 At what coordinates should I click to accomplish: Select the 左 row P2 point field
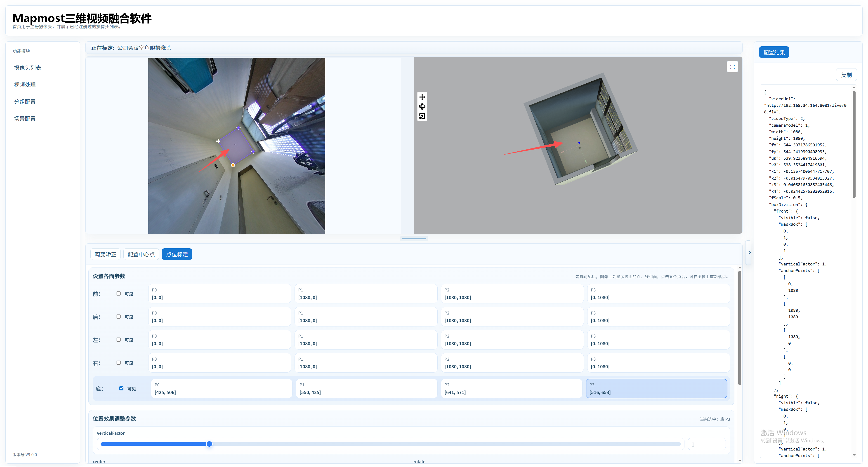[x=512, y=340]
